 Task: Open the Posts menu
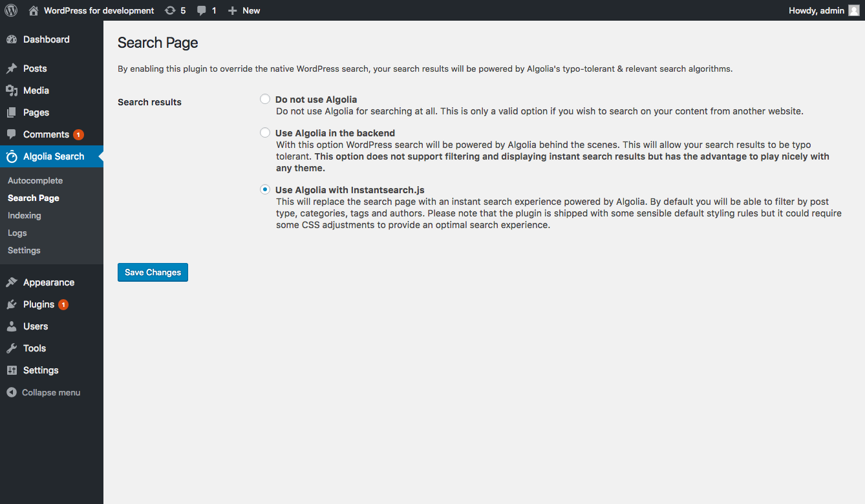coord(35,68)
